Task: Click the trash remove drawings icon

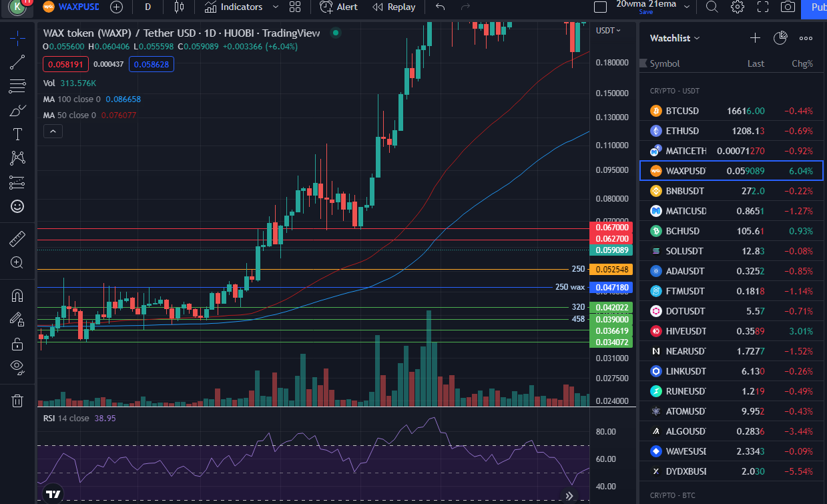Action: click(x=17, y=401)
